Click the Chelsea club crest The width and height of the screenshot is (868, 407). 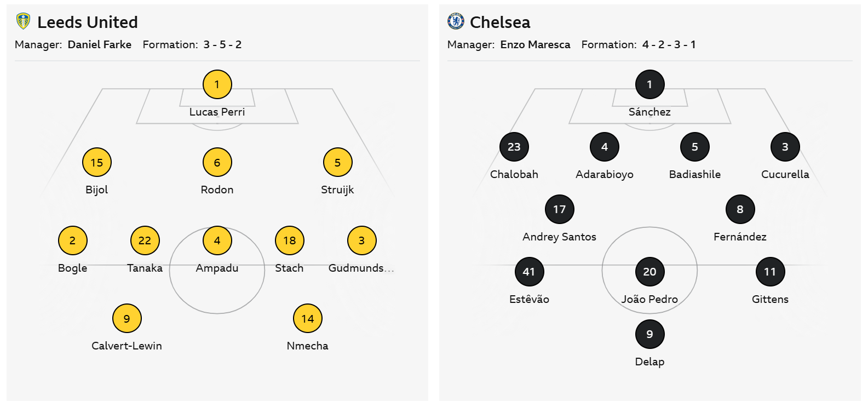coord(456,22)
